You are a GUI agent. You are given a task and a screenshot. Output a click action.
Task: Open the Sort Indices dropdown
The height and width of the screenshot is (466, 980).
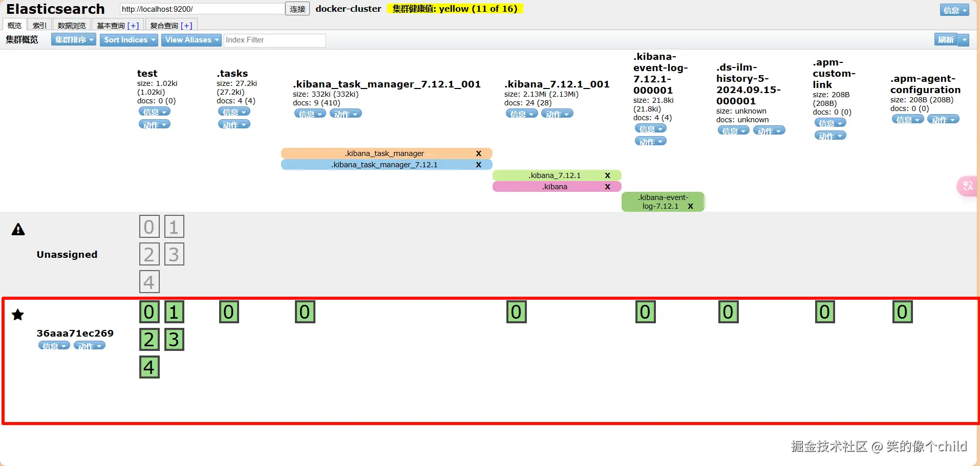click(x=129, y=40)
